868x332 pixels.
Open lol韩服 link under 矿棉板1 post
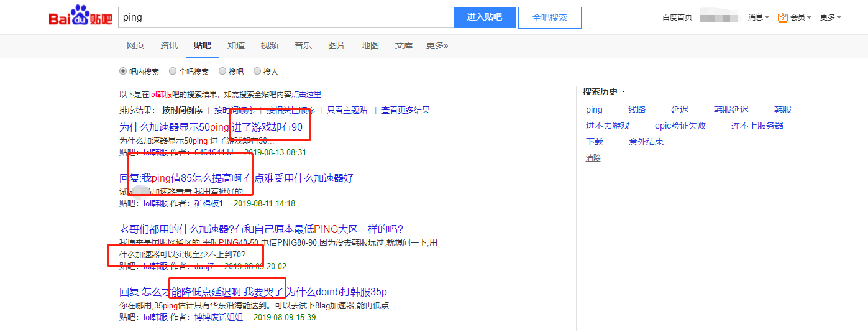155,204
